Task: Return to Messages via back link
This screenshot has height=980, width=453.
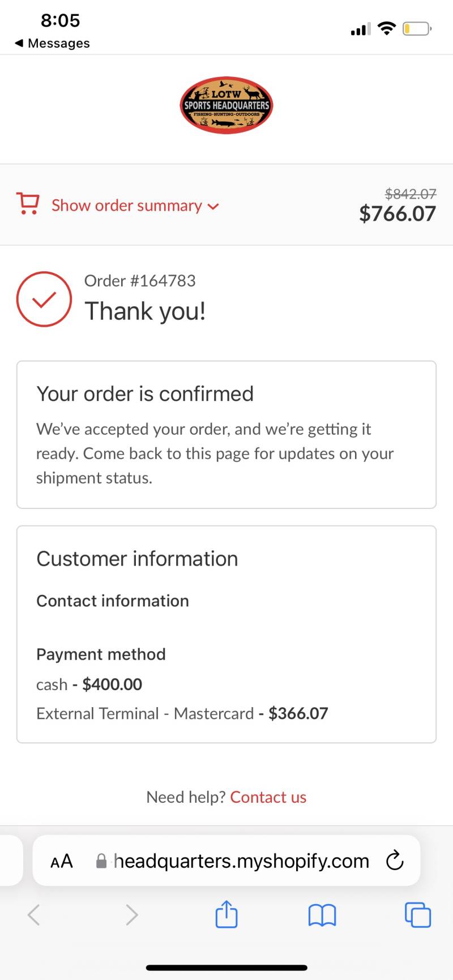Action: click(x=52, y=43)
